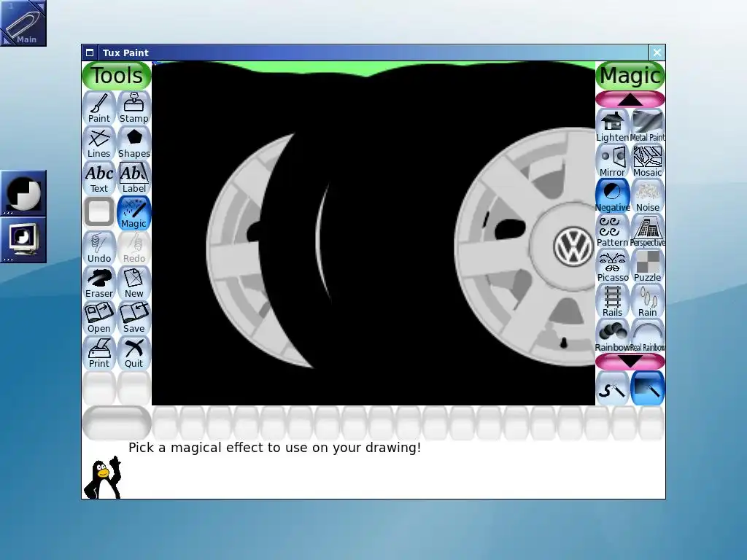Pick the Puzzle magic effect
Image resolution: width=747 pixels, height=560 pixels.
point(648,265)
